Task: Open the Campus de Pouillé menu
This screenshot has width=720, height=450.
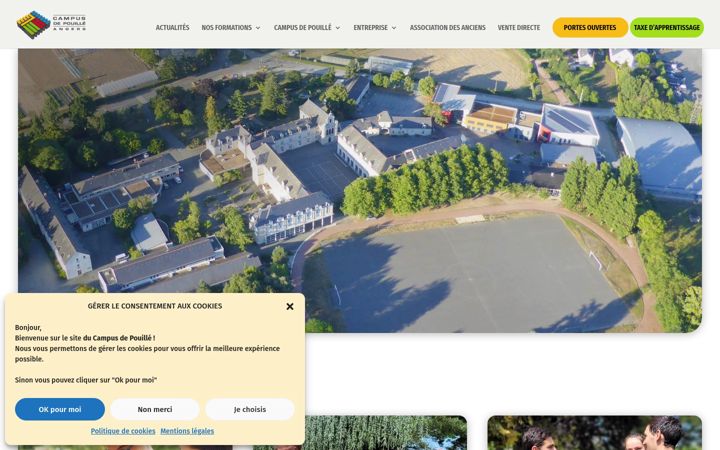Action: tap(303, 28)
